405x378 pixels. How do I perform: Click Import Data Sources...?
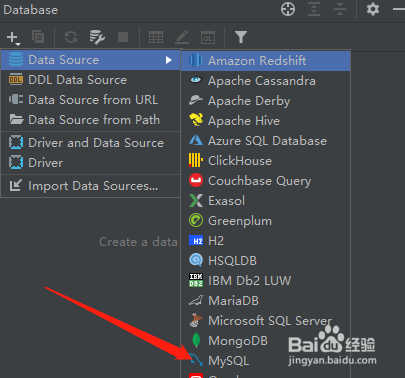[91, 186]
